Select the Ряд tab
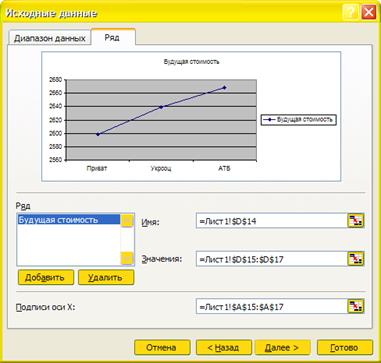This screenshot has height=363, width=381. tap(113, 37)
